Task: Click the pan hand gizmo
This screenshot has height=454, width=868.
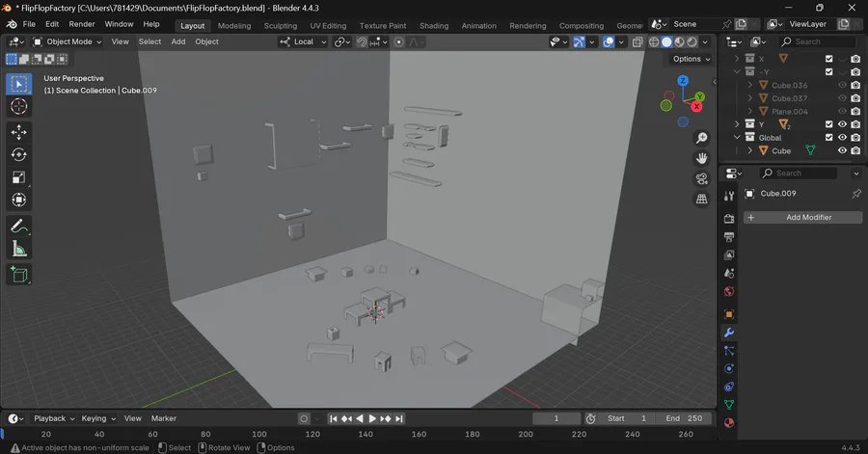Action: pyautogui.click(x=701, y=158)
